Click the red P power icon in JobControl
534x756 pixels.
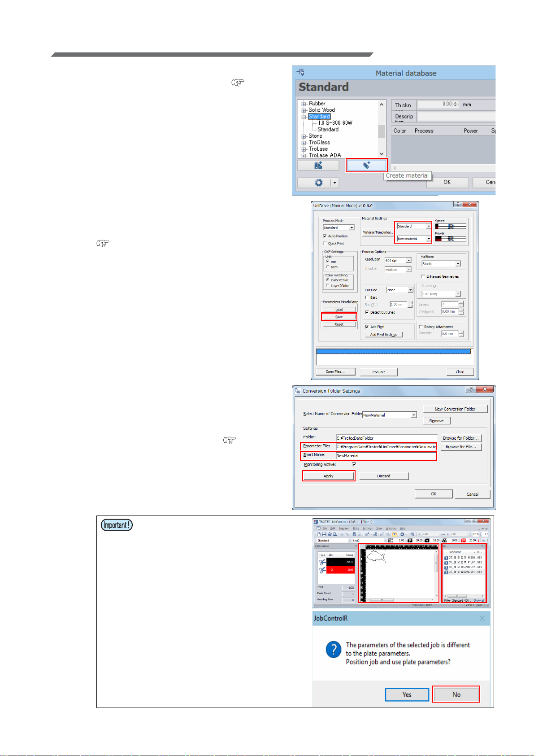coord(463,541)
